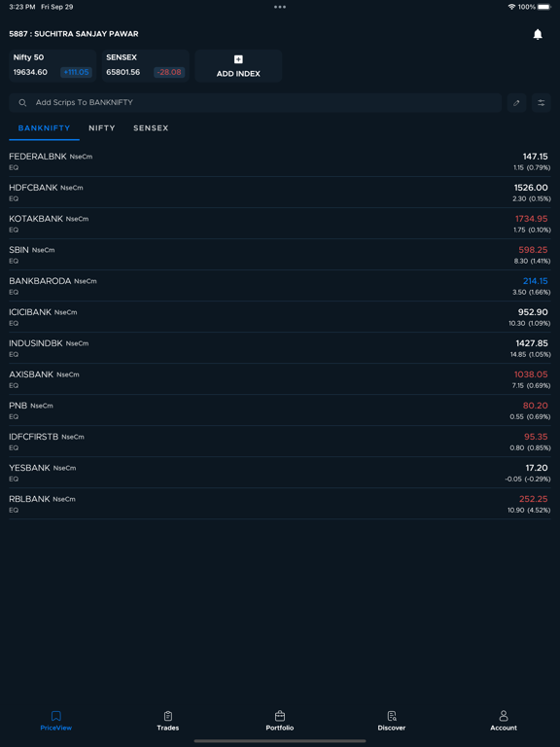Select the FEDERALBNK scrip name
The height and width of the screenshot is (747, 560).
38,157
